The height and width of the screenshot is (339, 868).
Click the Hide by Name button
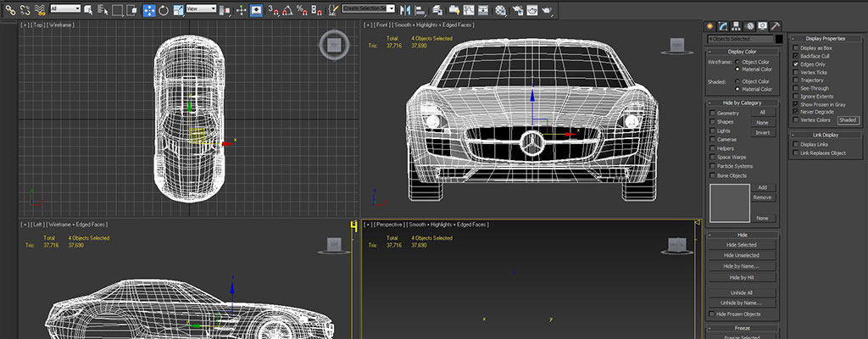[743, 266]
